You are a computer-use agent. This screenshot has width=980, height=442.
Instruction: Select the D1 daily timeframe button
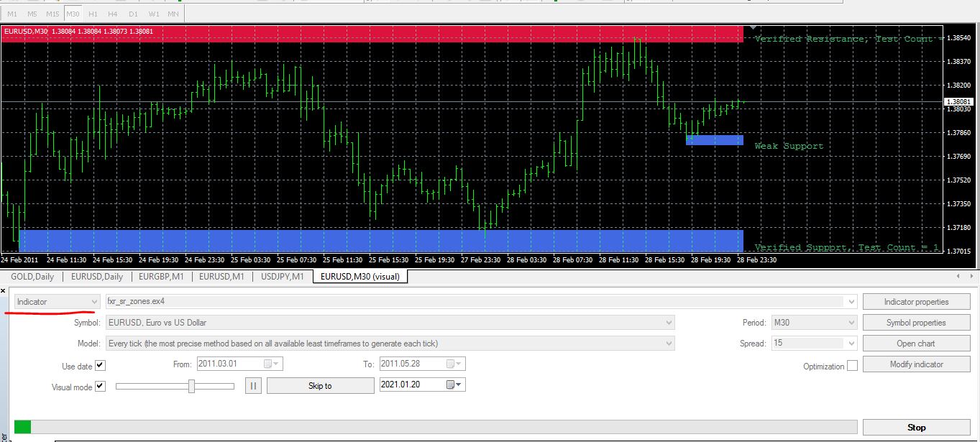133,14
